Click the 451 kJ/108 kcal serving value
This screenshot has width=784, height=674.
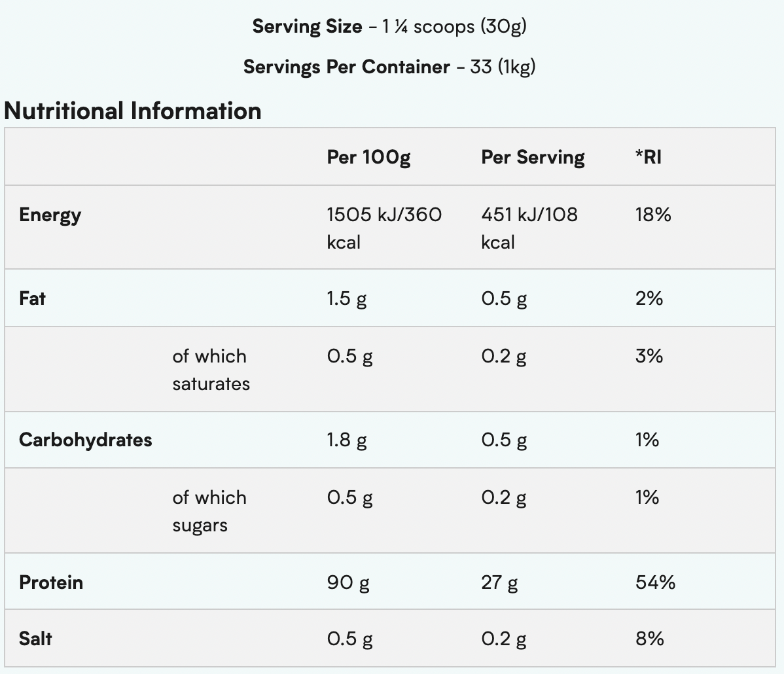pos(529,228)
